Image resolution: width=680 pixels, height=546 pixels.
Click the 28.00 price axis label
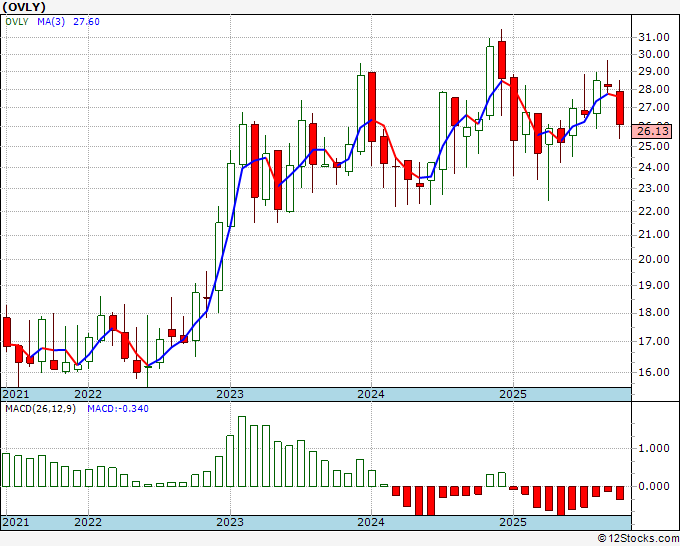click(654, 89)
